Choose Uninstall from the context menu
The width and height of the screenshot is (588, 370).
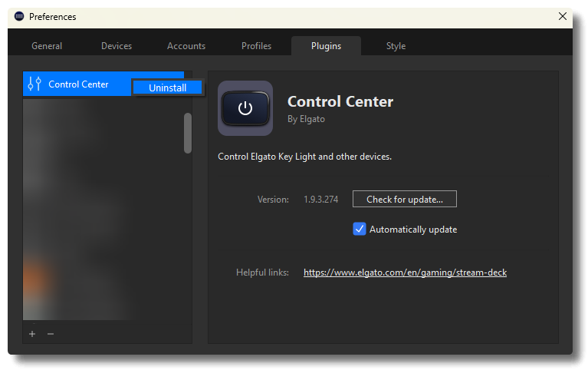tap(168, 88)
